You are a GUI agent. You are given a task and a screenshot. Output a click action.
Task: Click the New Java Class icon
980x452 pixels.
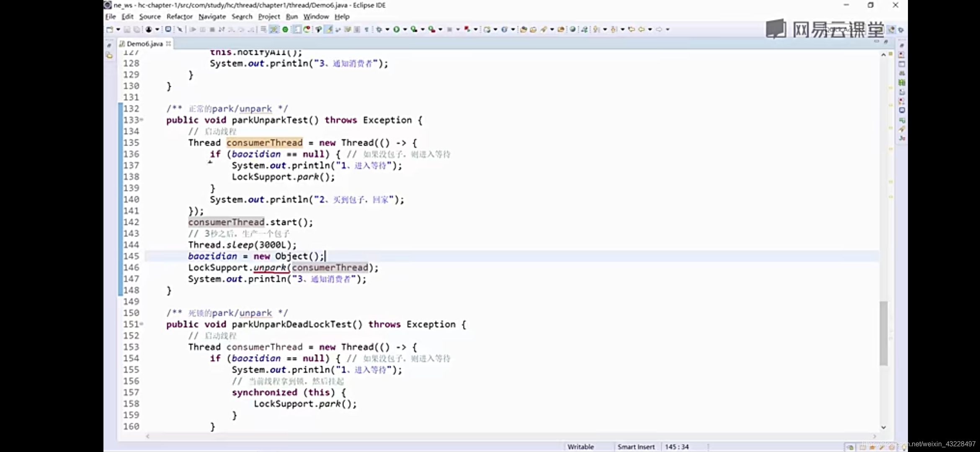pyautogui.click(x=504, y=29)
